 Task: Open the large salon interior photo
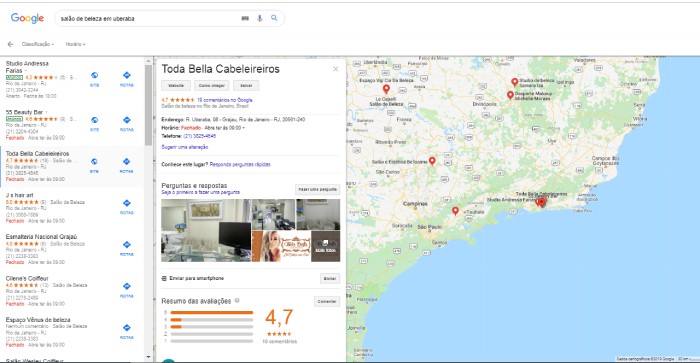coord(206,230)
